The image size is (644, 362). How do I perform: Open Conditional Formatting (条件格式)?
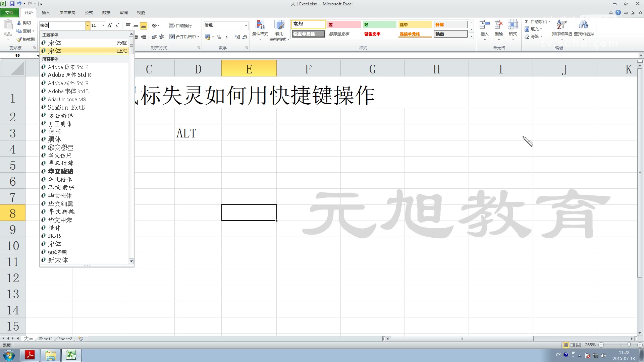[x=260, y=30]
